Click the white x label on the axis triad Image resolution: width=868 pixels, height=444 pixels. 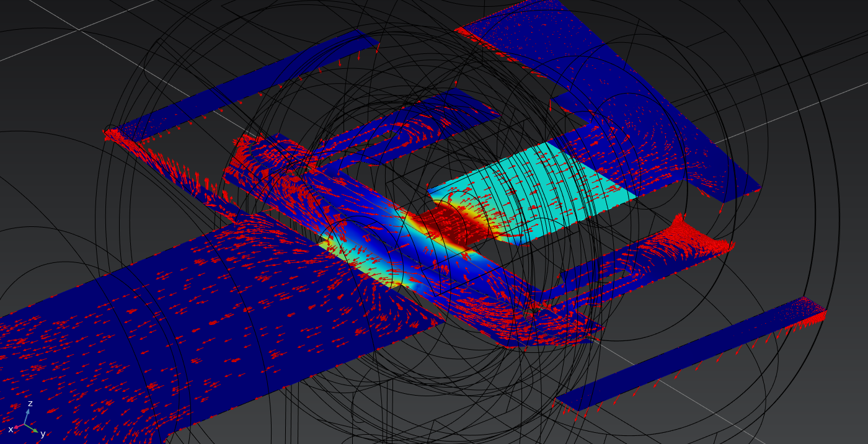click(x=11, y=430)
